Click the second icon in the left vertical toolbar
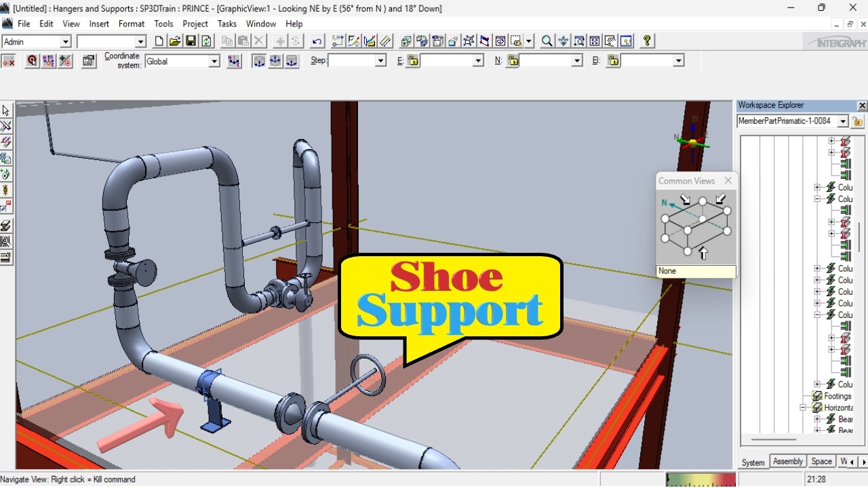The height and width of the screenshot is (488, 868). click(6, 126)
